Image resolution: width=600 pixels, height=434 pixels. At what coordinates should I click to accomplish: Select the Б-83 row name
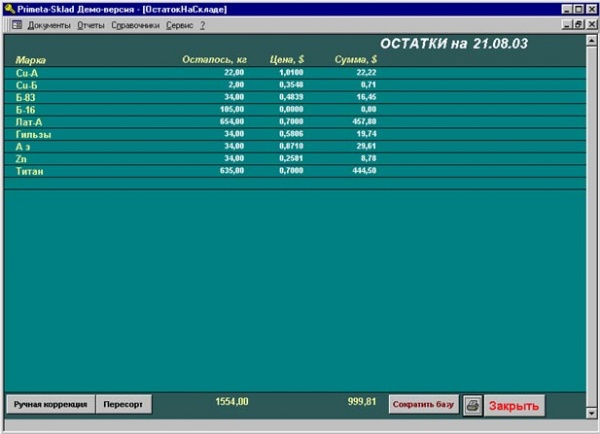click(x=25, y=98)
